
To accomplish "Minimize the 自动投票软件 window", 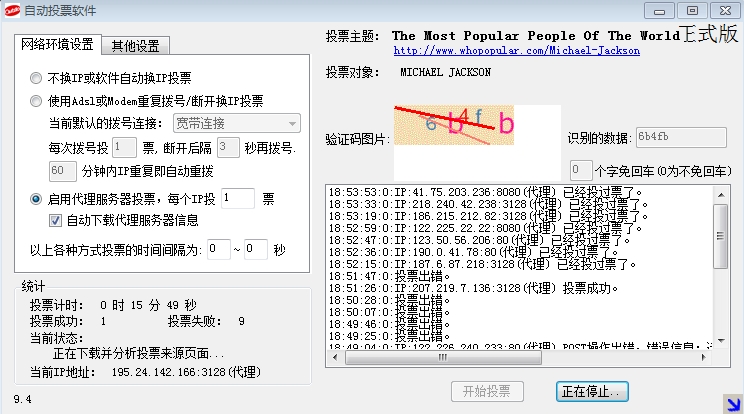I will [659, 10].
